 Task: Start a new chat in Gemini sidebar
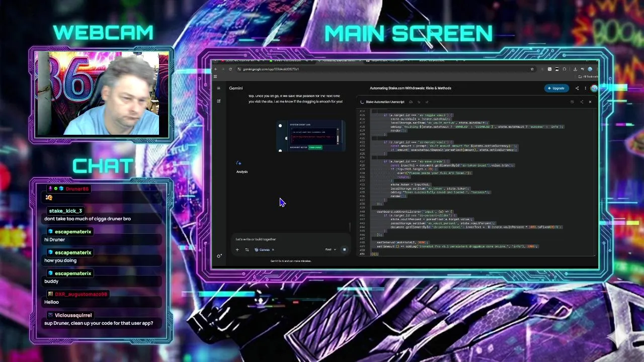click(x=219, y=101)
